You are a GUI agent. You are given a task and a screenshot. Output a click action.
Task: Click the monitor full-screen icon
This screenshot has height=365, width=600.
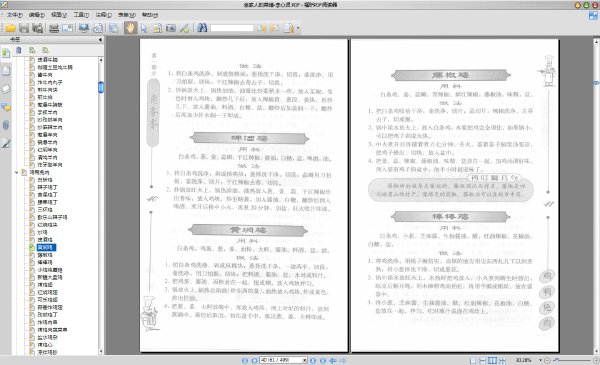tap(84, 28)
